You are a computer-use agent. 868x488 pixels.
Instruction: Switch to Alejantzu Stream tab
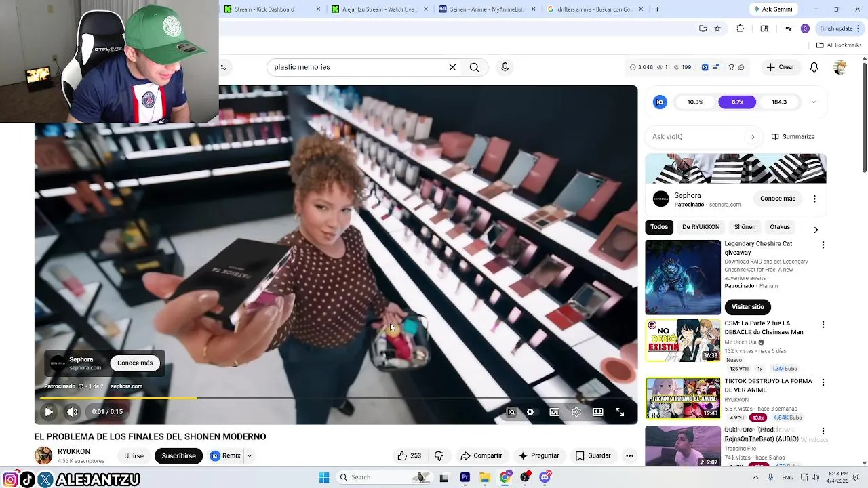point(380,9)
